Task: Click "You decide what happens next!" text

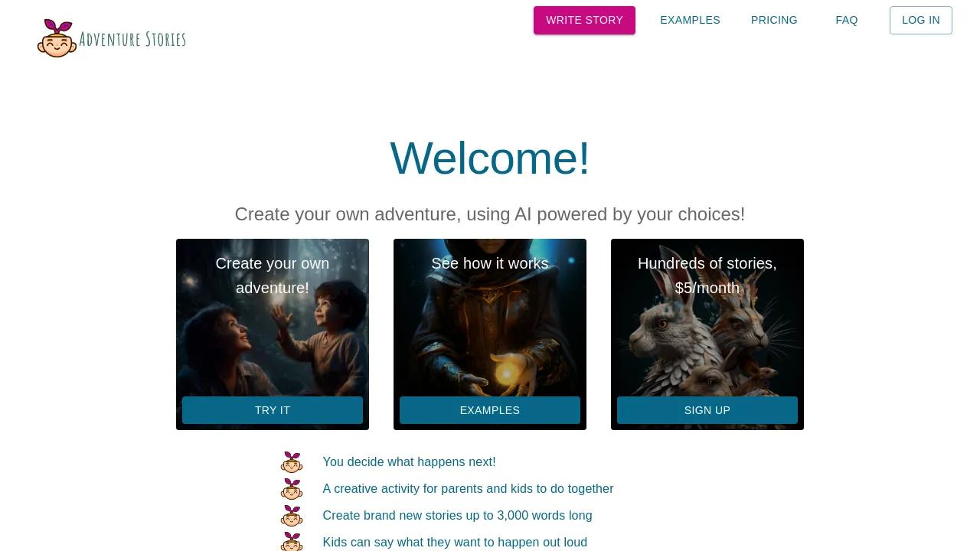Action: point(409,462)
